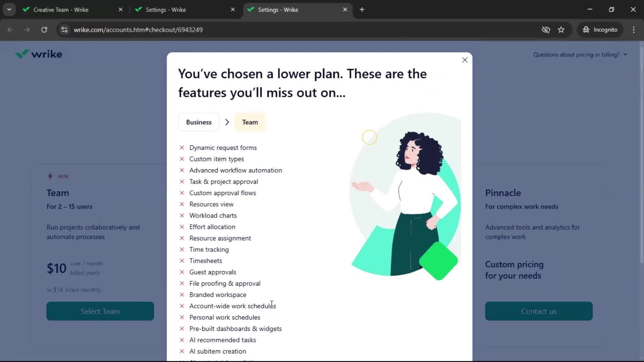644x362 pixels.
Task: Click Custom approval flows feature
Action: 222,193
